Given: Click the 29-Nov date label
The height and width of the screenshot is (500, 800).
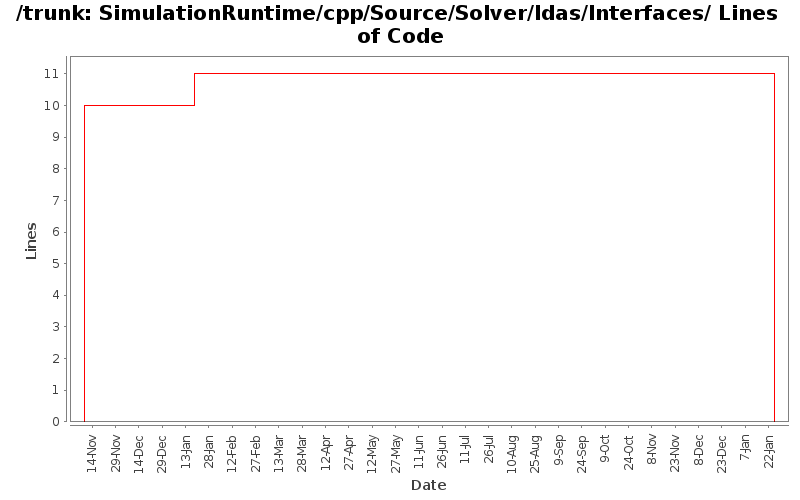Looking at the screenshot, I should point(115,453).
